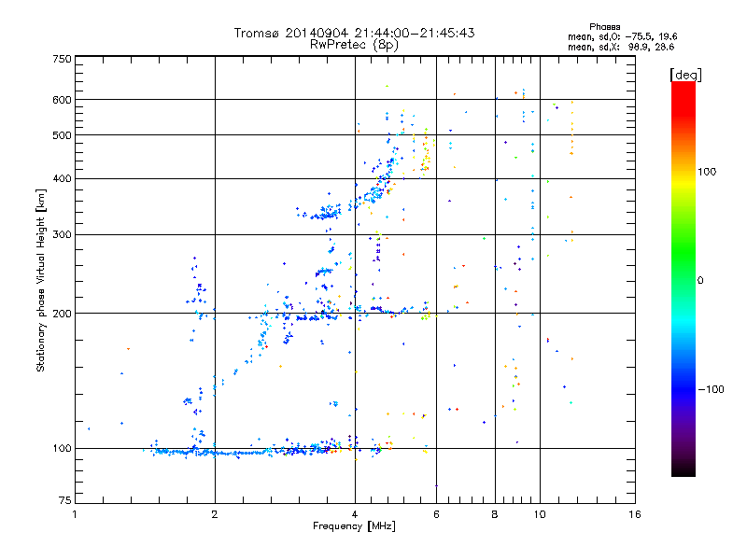747x560 pixels.
Task: Click the colorbar tick label '-100'
Action: tap(712, 389)
